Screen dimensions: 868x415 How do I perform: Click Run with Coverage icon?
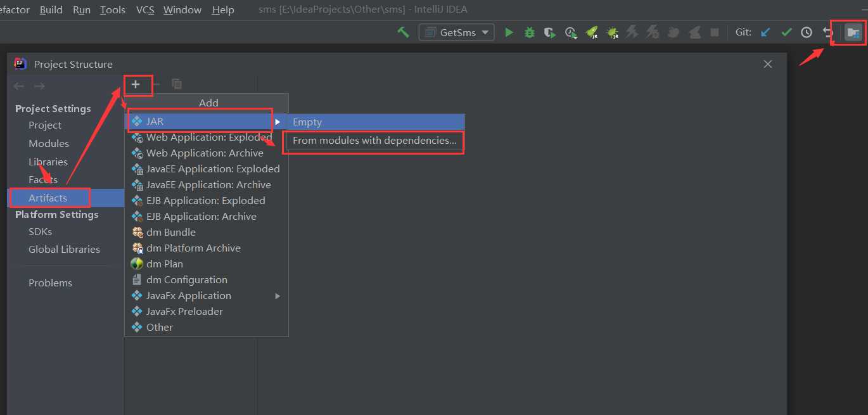[550, 32]
